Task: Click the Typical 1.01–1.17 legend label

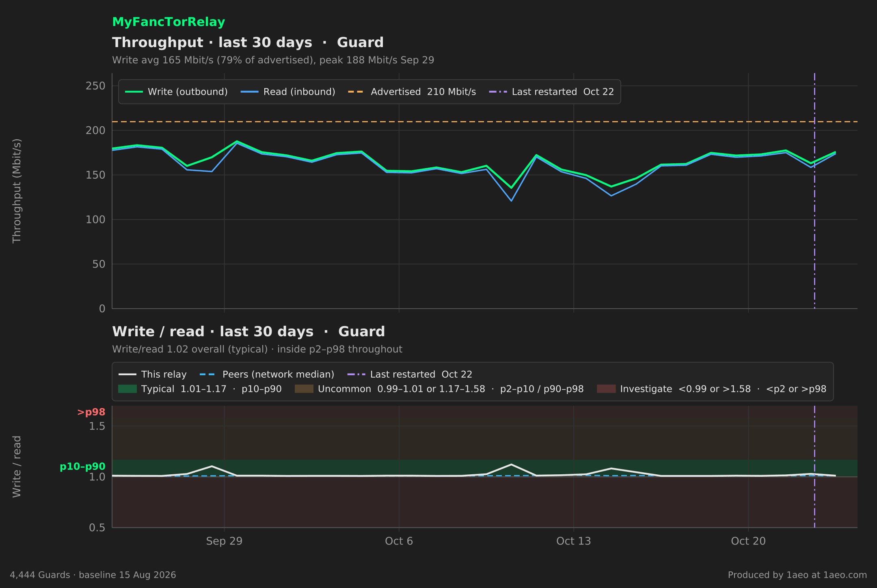Action: tap(212, 389)
